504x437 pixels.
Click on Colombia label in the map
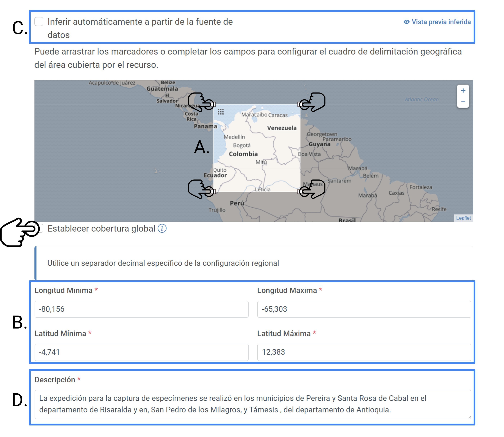(243, 154)
